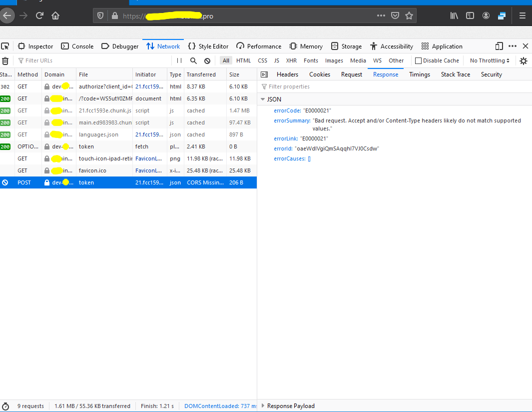Screen dimensions: 532x412
Task: Open FaviconL... initiator link for favicon.ico
Action: [x=148, y=170]
